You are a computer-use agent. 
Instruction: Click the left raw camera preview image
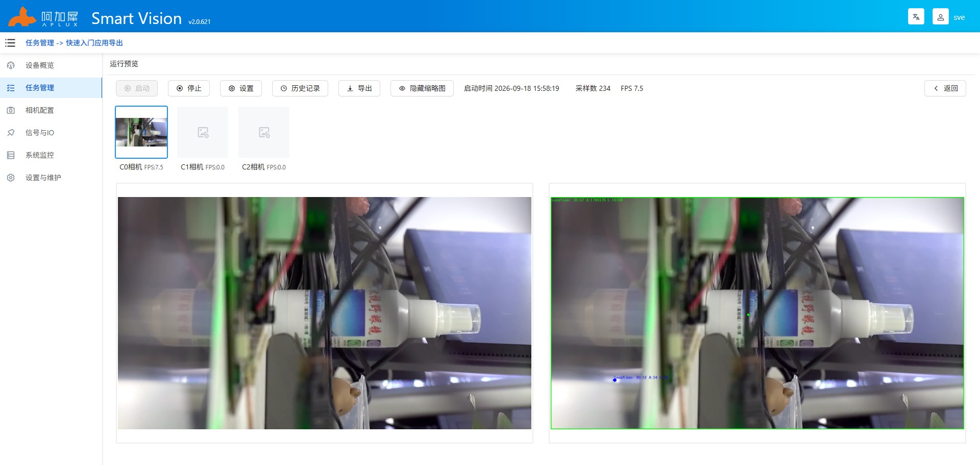tap(325, 313)
